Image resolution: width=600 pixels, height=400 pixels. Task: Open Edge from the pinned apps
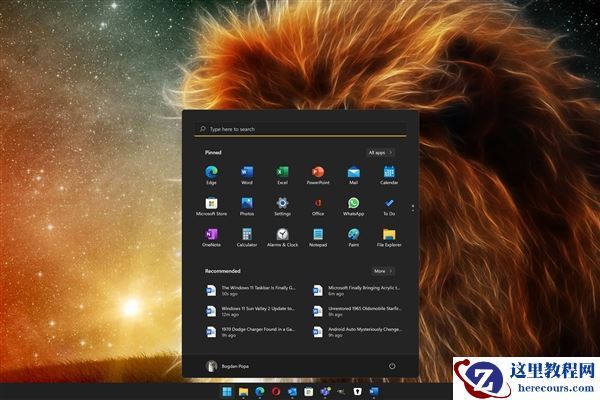point(211,175)
